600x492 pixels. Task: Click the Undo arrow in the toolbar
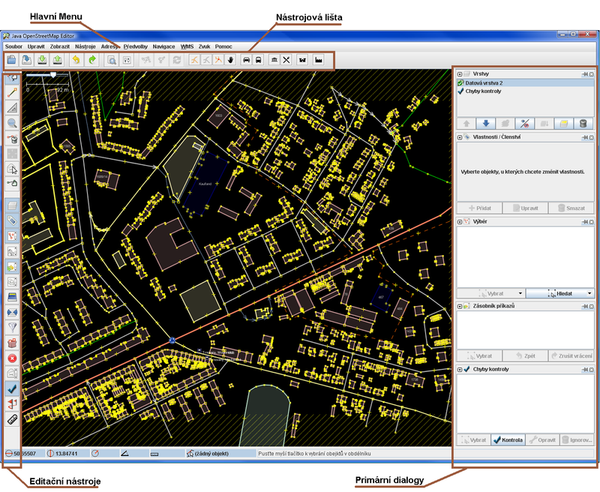point(75,60)
